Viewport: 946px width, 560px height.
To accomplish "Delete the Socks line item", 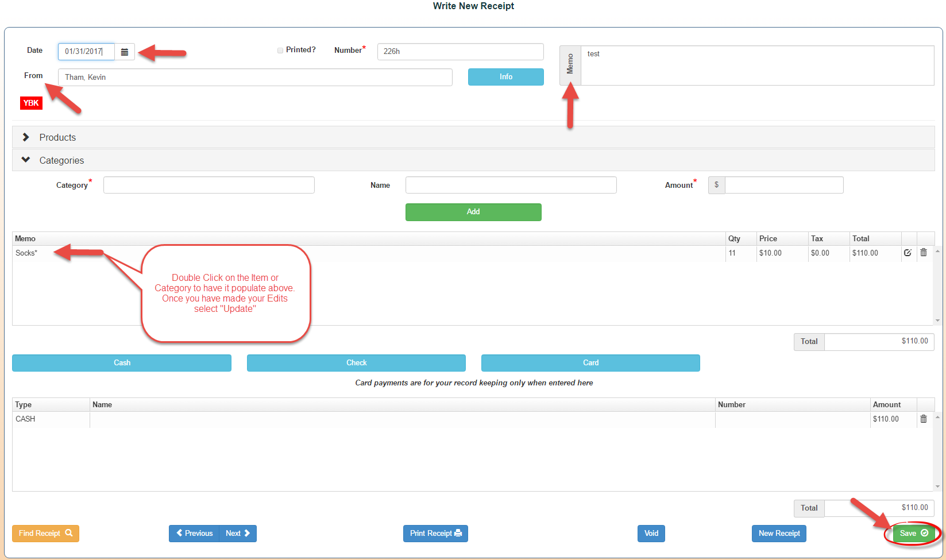I will pos(924,253).
